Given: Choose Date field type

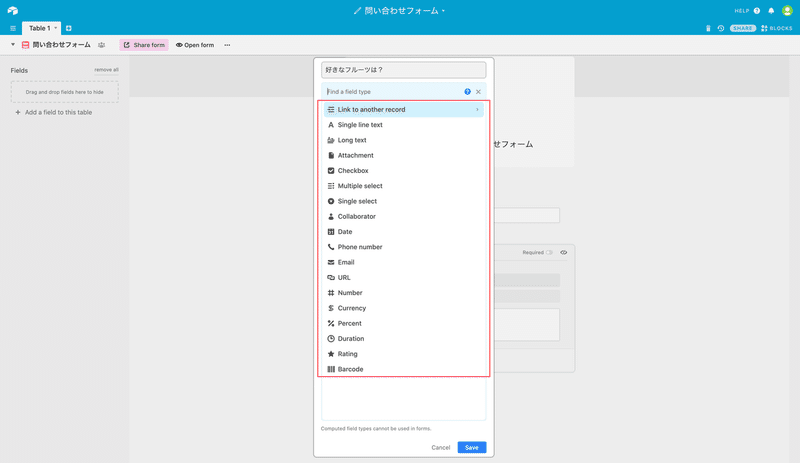Looking at the screenshot, I should tap(404, 232).
